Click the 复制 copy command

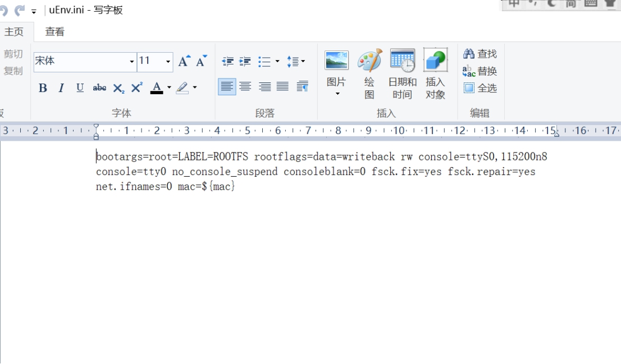pyautogui.click(x=13, y=71)
